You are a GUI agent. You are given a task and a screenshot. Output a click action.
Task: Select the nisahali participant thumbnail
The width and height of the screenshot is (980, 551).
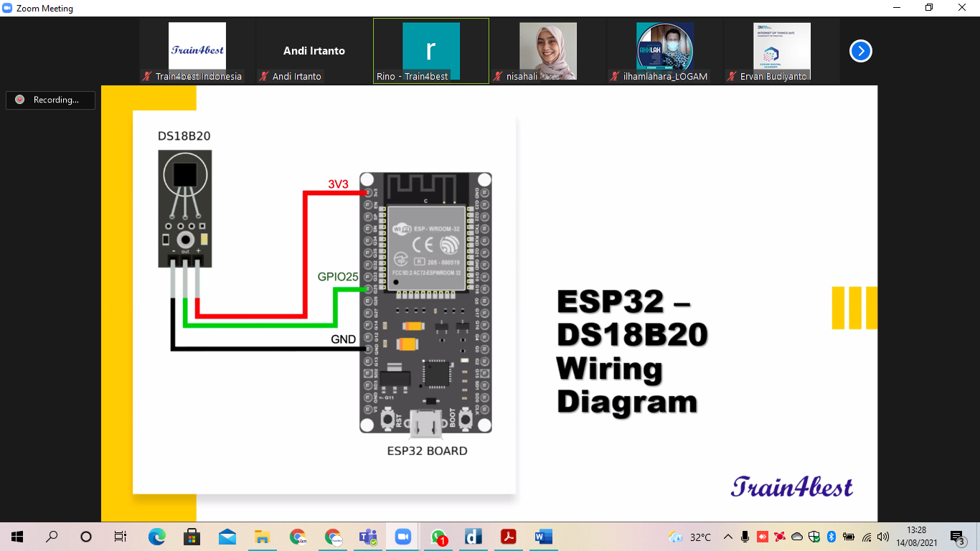547,51
